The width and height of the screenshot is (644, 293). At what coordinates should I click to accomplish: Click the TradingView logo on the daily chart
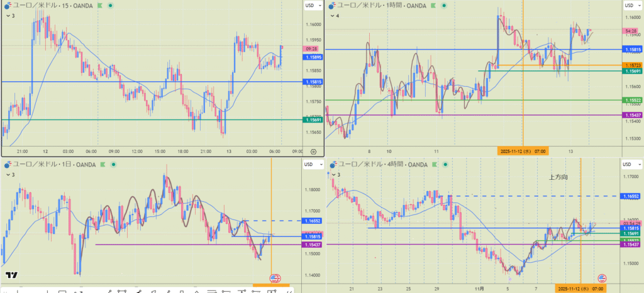(11, 275)
